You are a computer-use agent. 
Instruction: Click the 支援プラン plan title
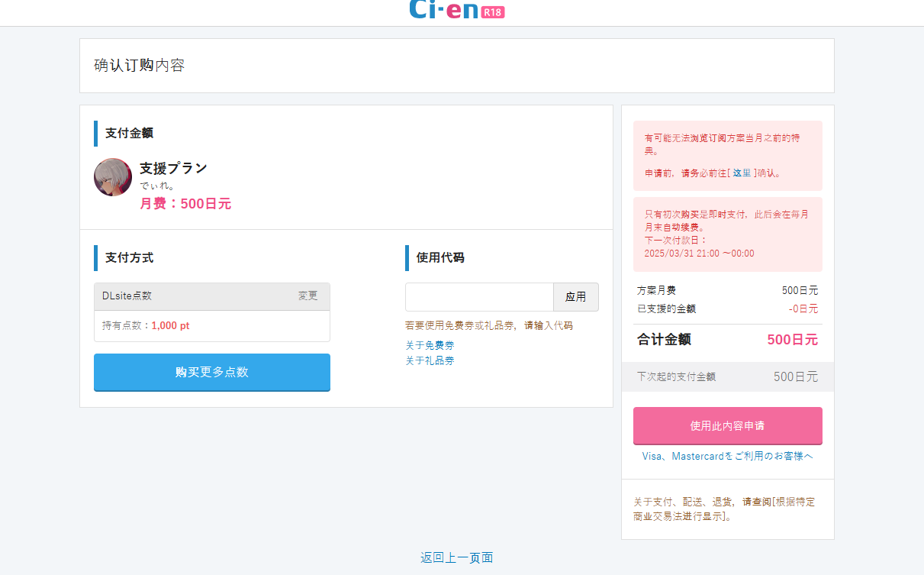click(172, 168)
